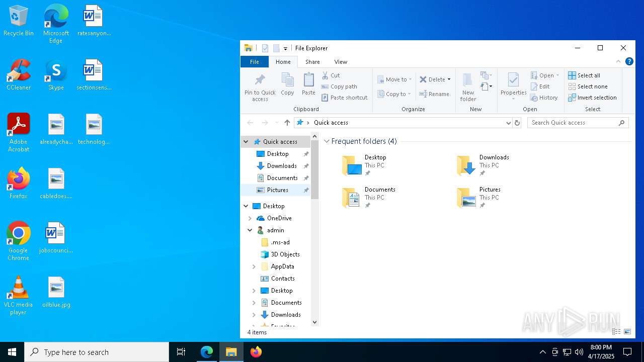Click the Rename command
This screenshot has width=644, height=362.
coord(434,94)
